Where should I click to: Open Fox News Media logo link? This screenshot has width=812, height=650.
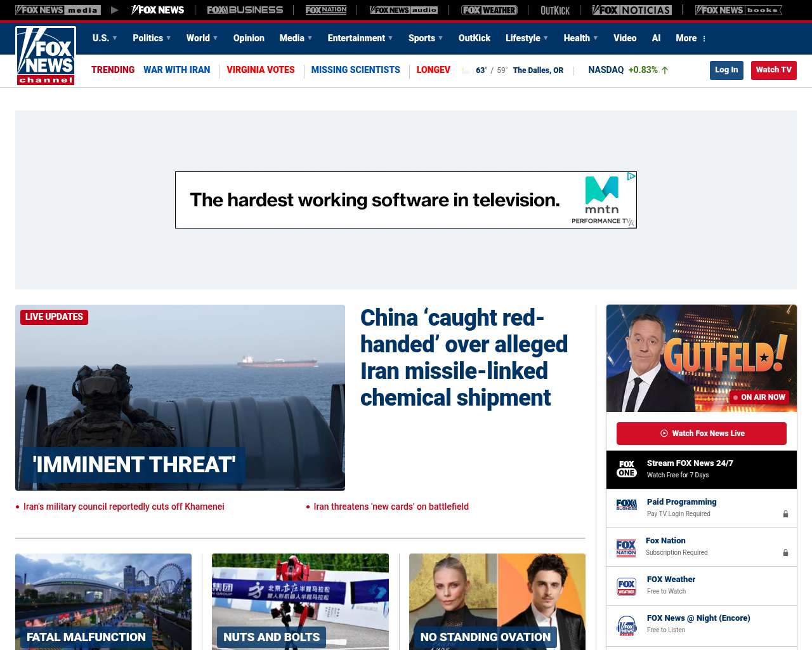coord(58,10)
